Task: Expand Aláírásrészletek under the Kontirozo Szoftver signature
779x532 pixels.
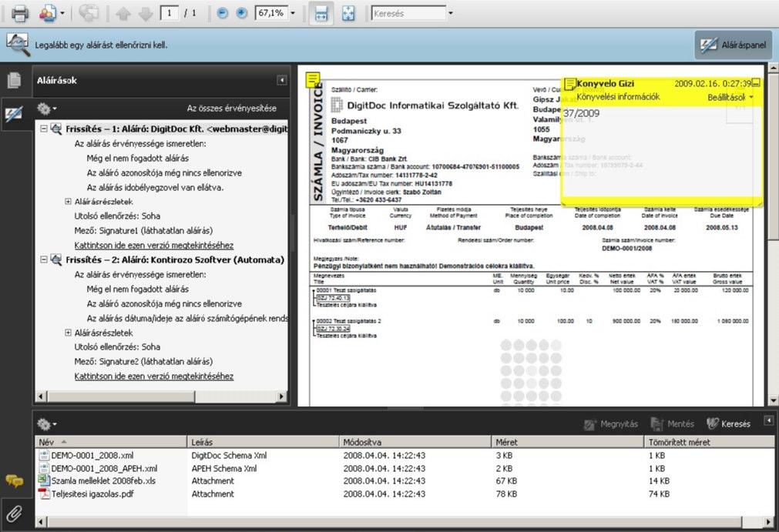Action: (x=68, y=333)
